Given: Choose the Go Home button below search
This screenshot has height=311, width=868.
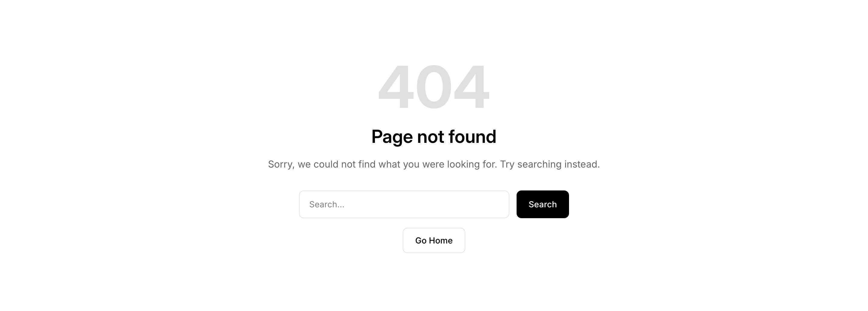Looking at the screenshot, I should click(x=434, y=240).
